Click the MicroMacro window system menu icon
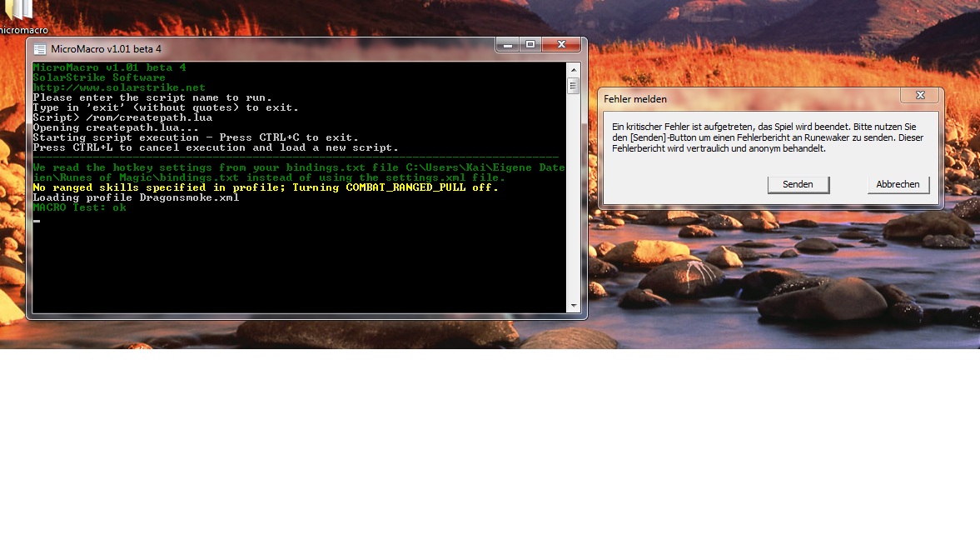 [40, 49]
